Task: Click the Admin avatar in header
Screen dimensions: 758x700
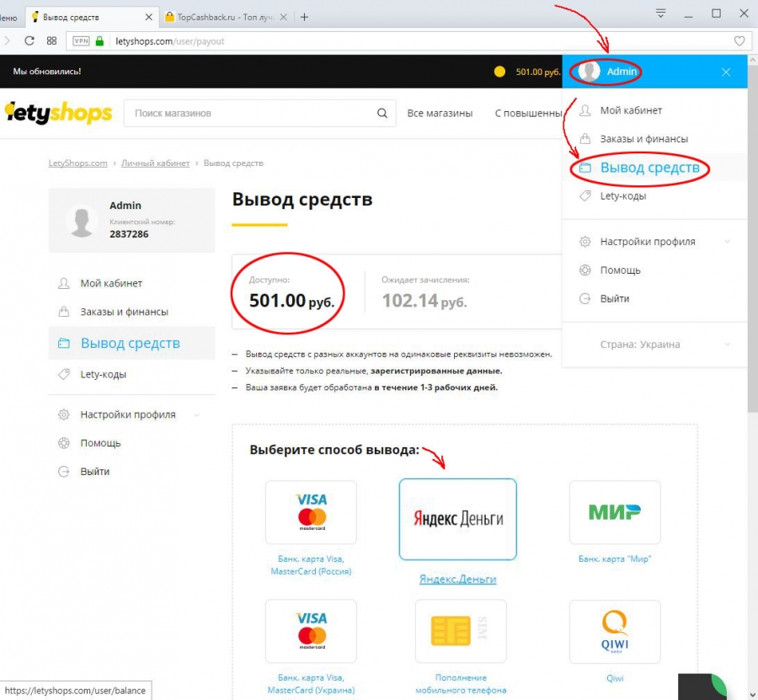Action: 590,72
